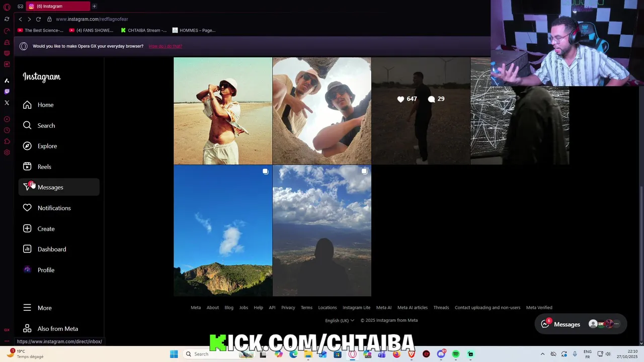Open CHTAIBA Stream bookmark
The height and width of the screenshot is (362, 644).
(144, 30)
